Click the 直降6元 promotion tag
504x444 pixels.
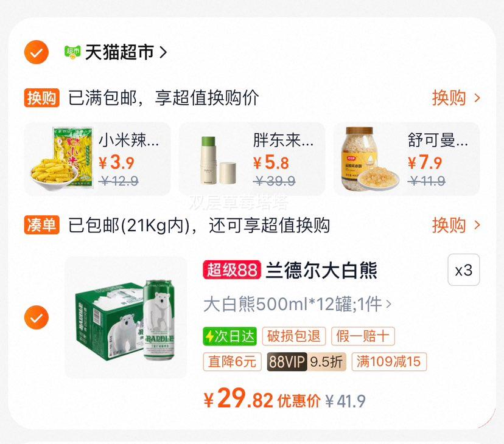tap(232, 362)
